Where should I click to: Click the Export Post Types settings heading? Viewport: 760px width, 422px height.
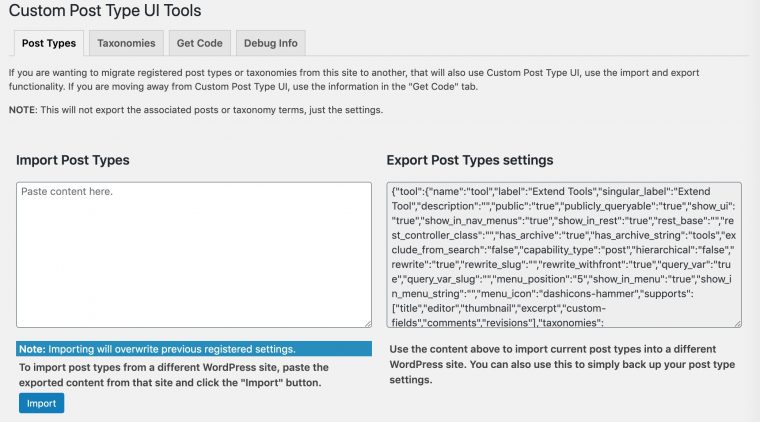point(470,160)
